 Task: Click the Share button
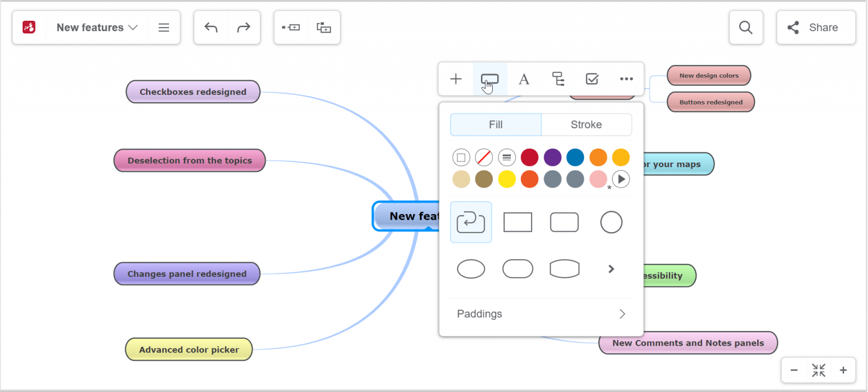[x=816, y=27]
